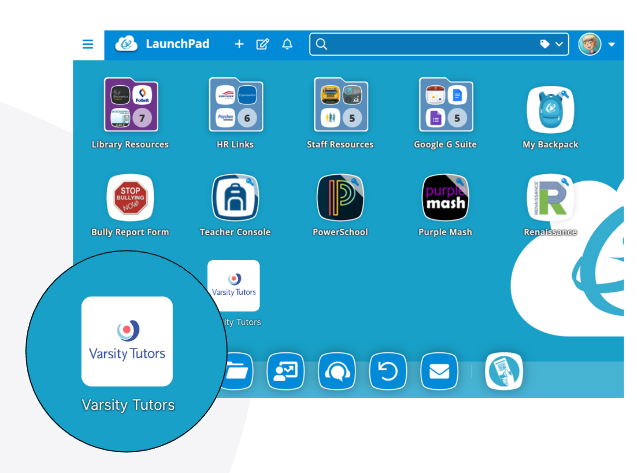
Task: Click the edit pencil icon in header
Action: (x=262, y=44)
